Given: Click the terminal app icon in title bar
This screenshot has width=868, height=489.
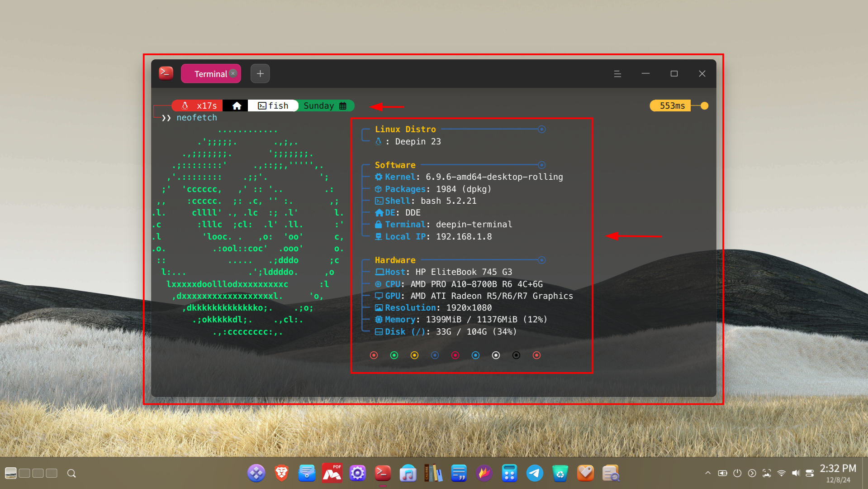Looking at the screenshot, I should [x=166, y=73].
